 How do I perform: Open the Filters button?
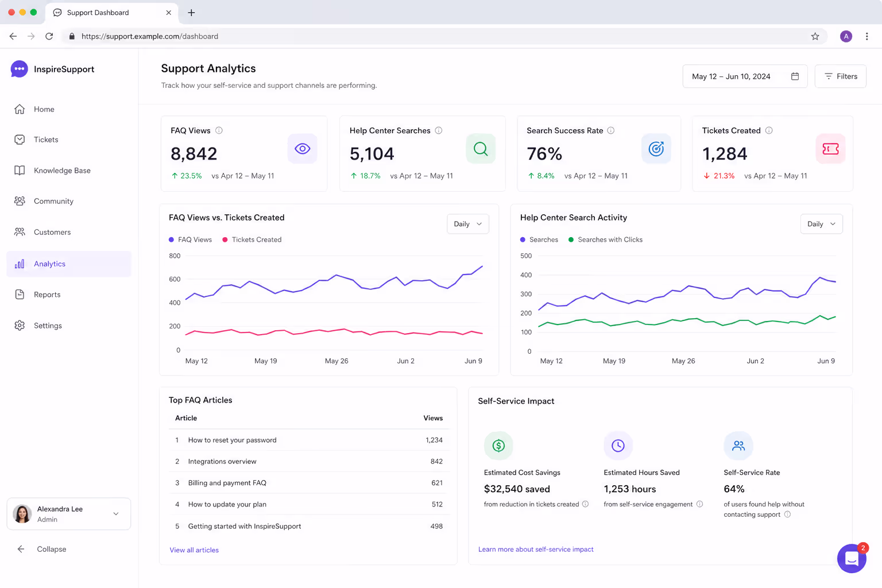pyautogui.click(x=841, y=76)
